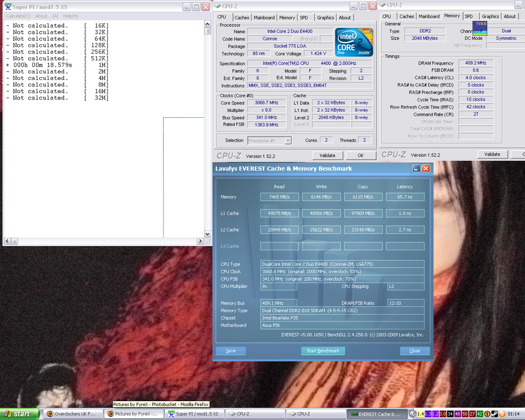Open Memory tab in left CPU-Z window
525x420 pixels.
click(x=287, y=18)
